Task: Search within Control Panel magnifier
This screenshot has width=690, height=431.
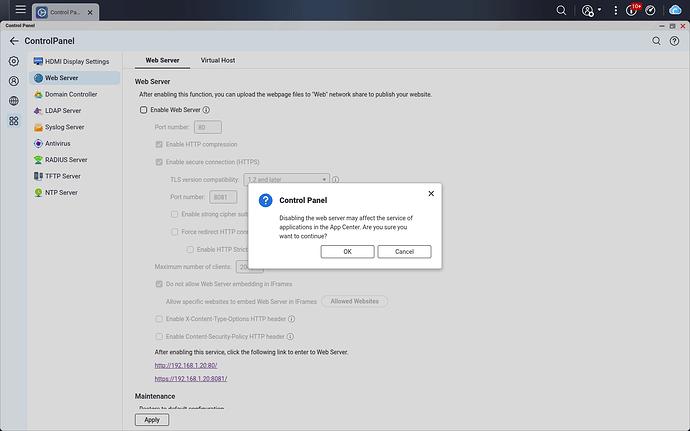Action: pyautogui.click(x=656, y=41)
